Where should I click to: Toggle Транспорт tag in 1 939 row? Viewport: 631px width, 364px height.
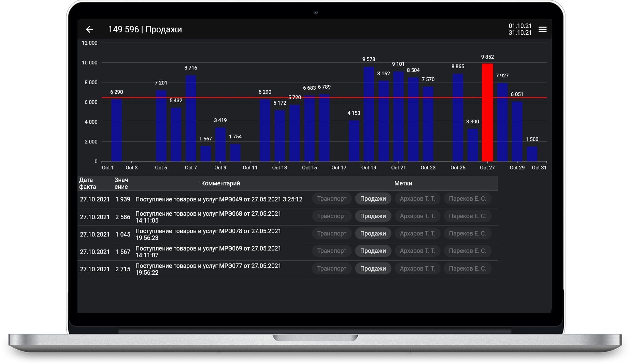click(x=331, y=199)
